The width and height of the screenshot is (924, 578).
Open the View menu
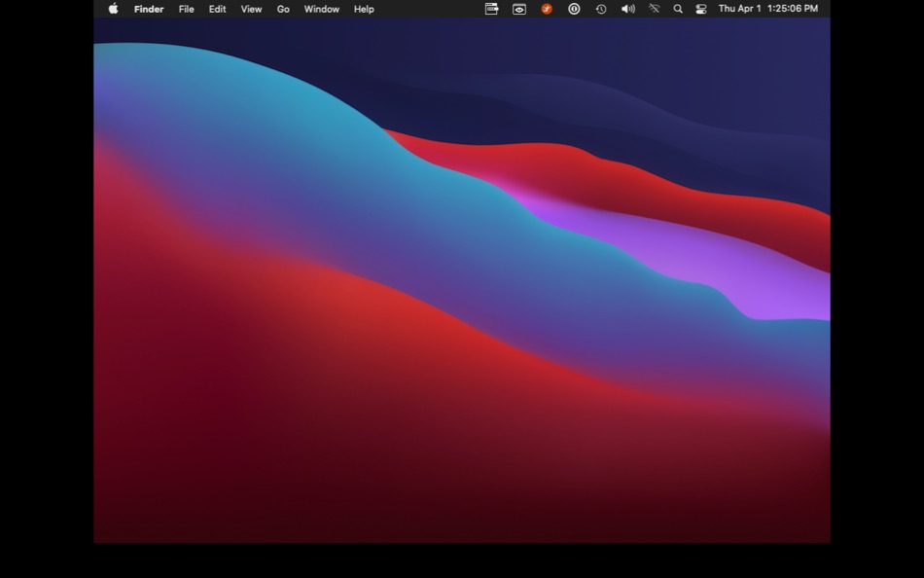251,9
